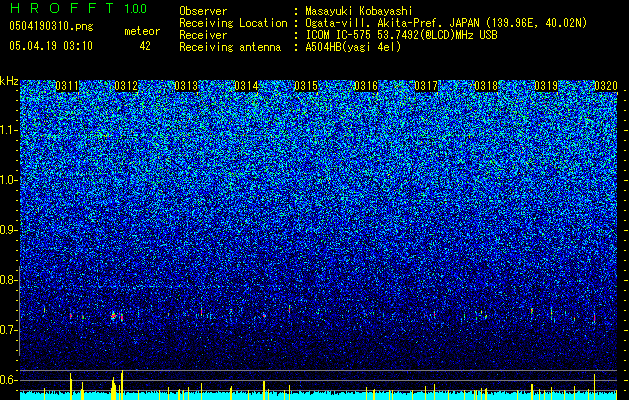The image size is (629, 400).
Task: Click the 0314 time marker
Action: tap(246, 86)
